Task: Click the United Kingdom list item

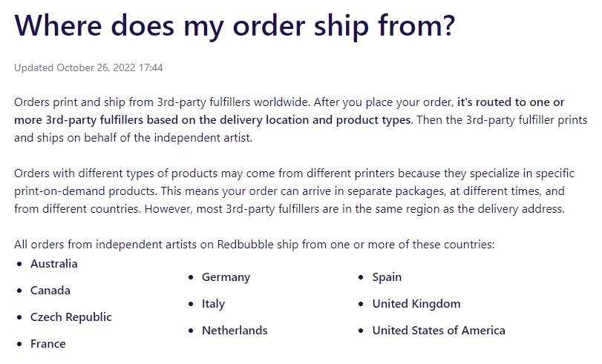Action: [x=416, y=304]
